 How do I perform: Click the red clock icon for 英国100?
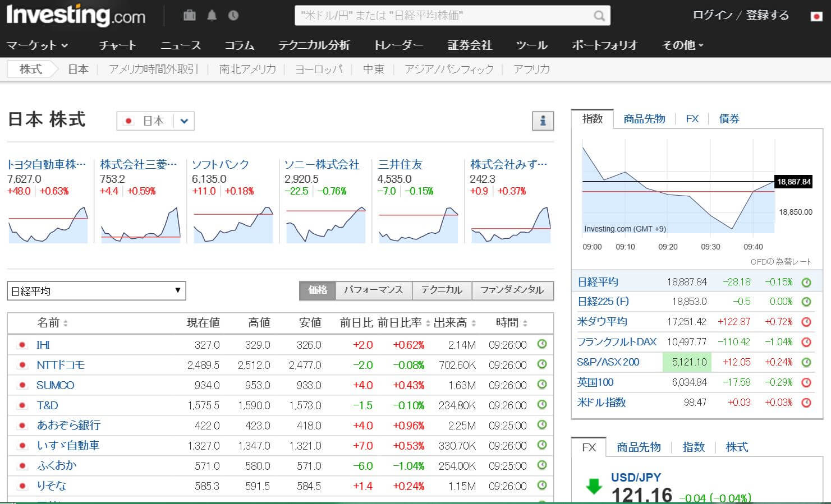click(x=806, y=382)
